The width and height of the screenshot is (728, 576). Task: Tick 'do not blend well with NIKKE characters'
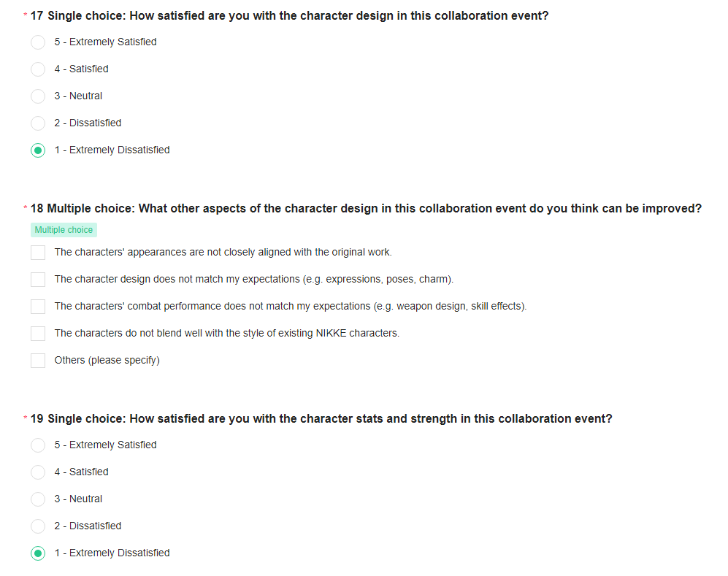coord(38,333)
